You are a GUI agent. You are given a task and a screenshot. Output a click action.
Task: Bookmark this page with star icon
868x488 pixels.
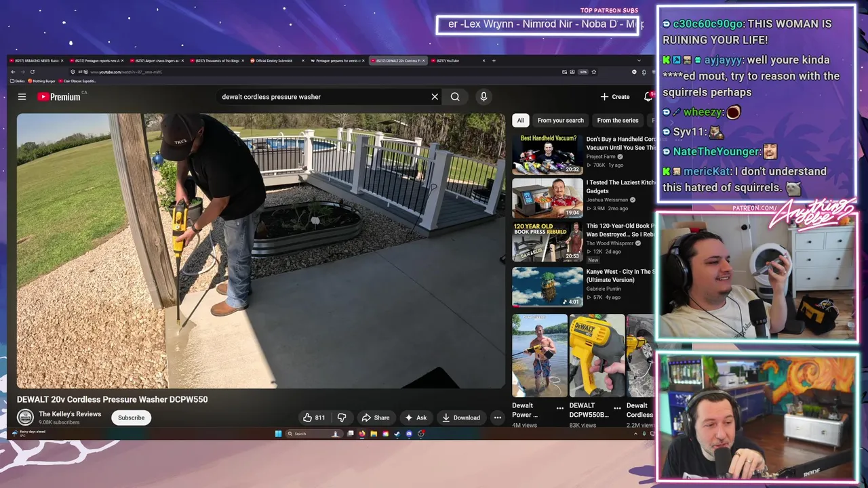coord(594,72)
